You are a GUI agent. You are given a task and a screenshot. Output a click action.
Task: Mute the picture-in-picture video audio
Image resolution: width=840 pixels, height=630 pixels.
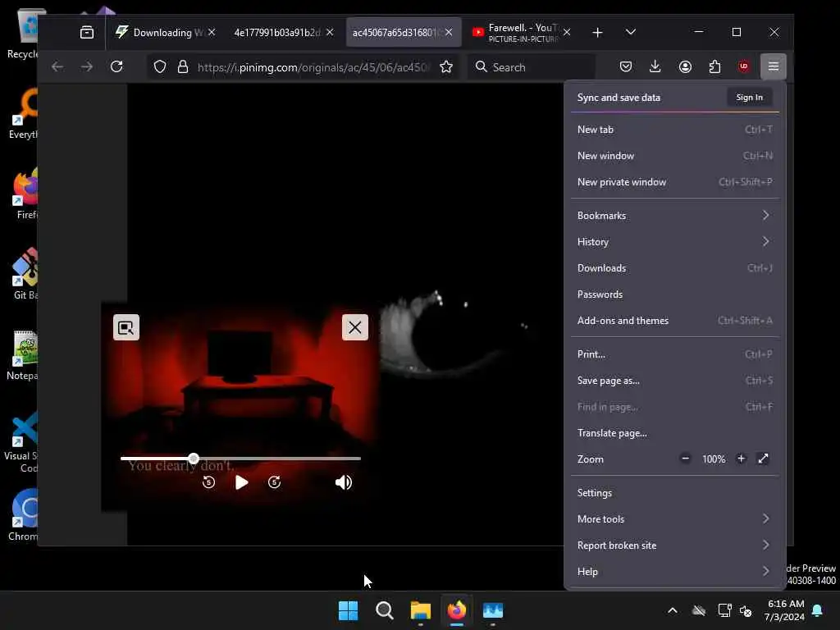[x=344, y=482]
